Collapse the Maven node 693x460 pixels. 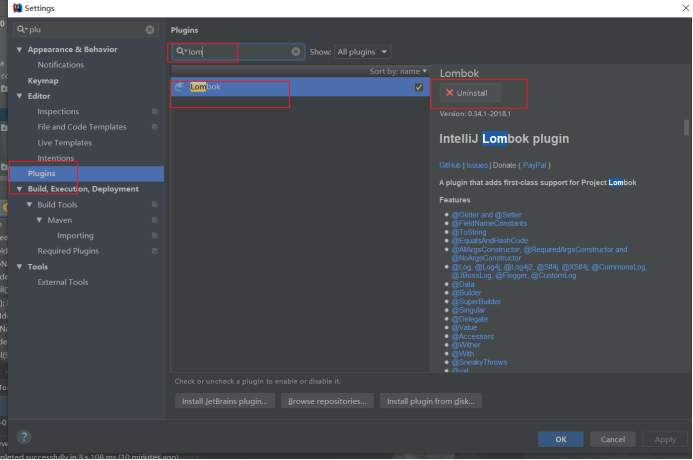pos(39,220)
